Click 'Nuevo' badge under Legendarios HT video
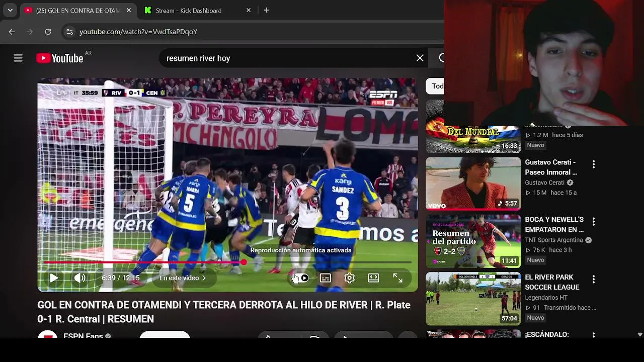Viewport: 644px width, 362px height. click(536, 318)
